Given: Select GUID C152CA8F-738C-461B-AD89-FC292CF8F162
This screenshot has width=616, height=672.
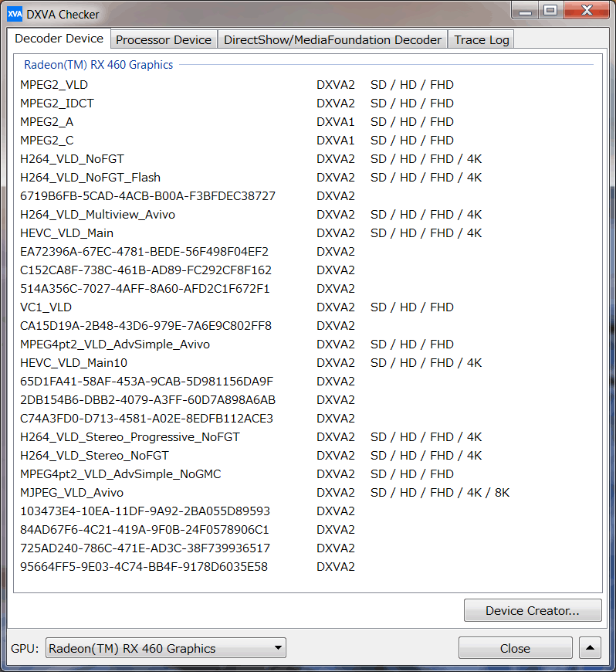Looking at the screenshot, I should point(306,270).
